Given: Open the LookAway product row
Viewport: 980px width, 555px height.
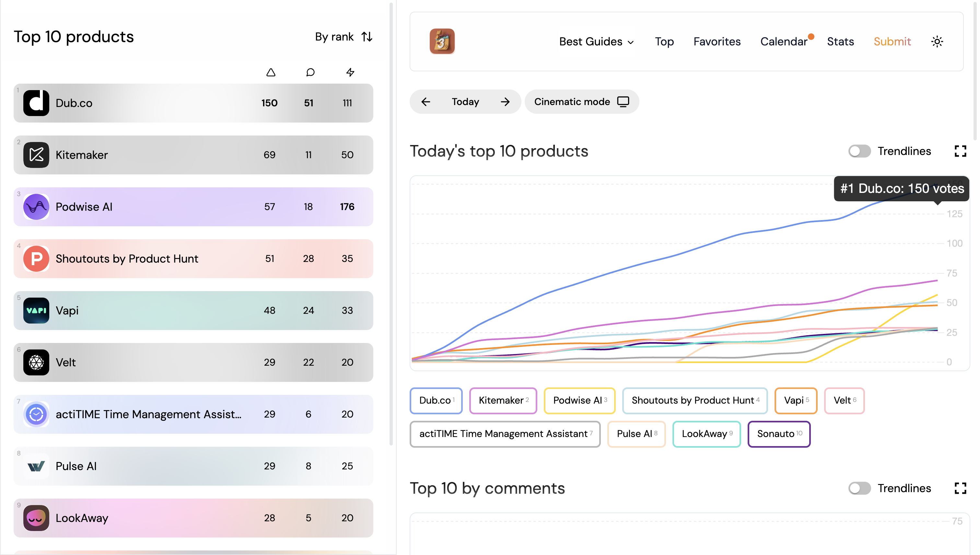Looking at the screenshot, I should pyautogui.click(x=193, y=518).
